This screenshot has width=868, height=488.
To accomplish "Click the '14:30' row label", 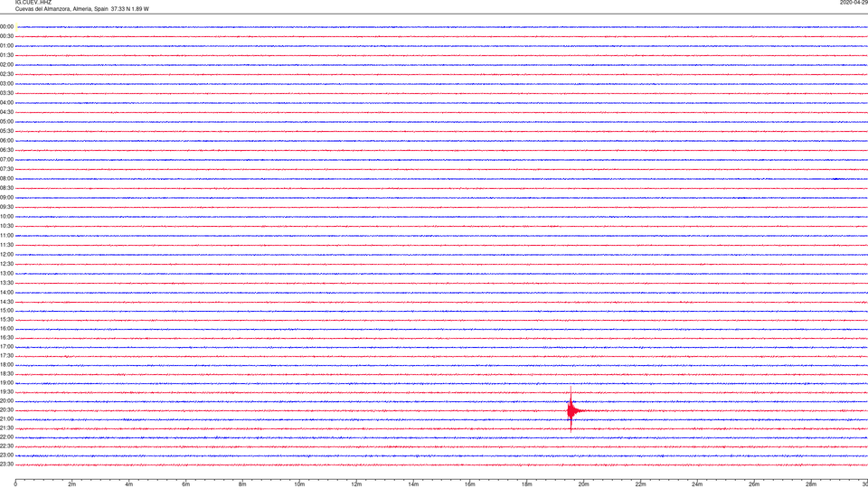I will pos(6,302).
